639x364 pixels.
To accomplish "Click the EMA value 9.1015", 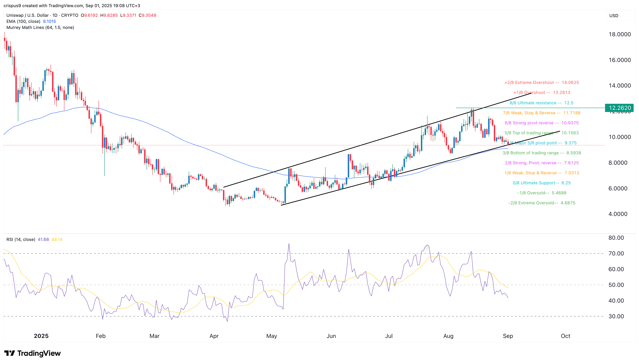I will pos(50,21).
